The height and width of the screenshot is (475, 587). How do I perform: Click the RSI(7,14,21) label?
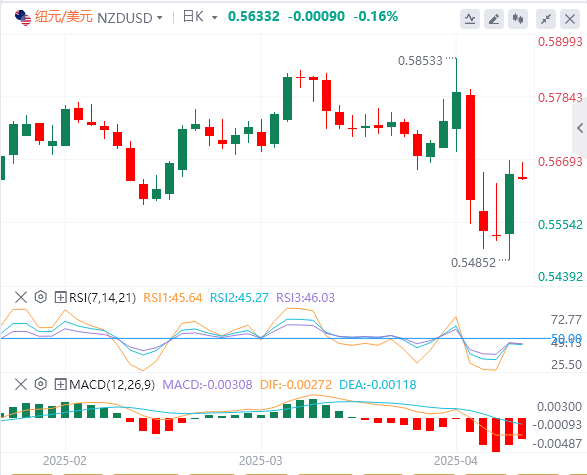[102, 298]
